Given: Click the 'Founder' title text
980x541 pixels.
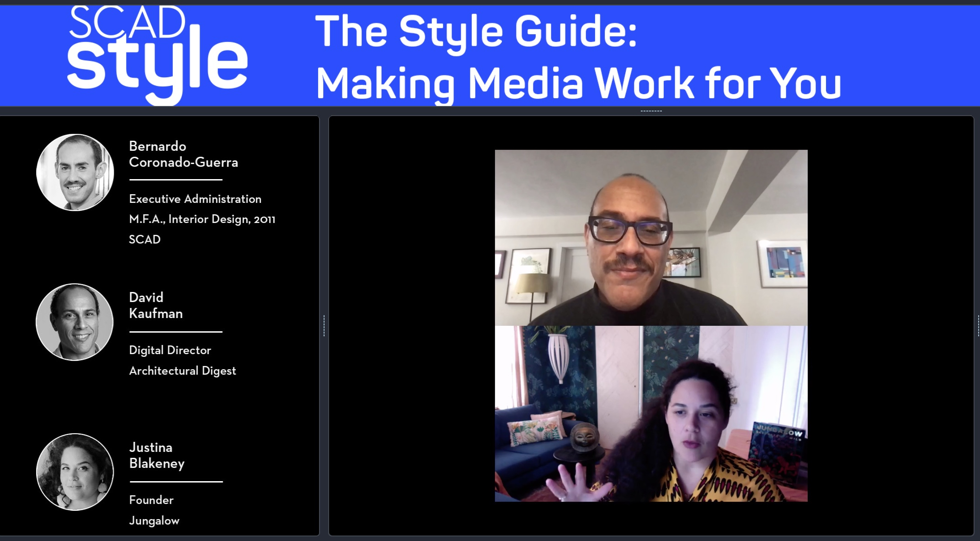Looking at the screenshot, I should click(151, 500).
